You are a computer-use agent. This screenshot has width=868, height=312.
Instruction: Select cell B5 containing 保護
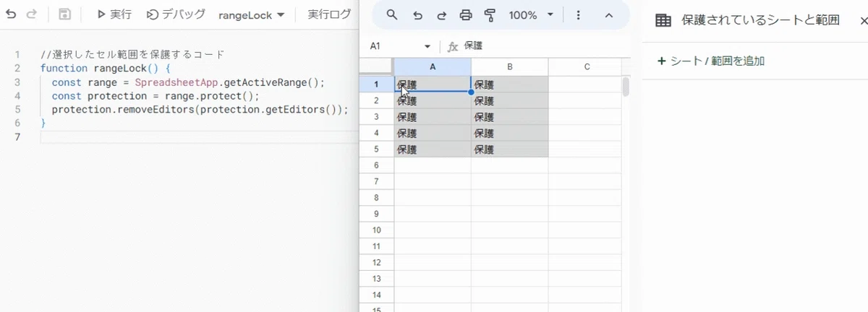click(510, 149)
